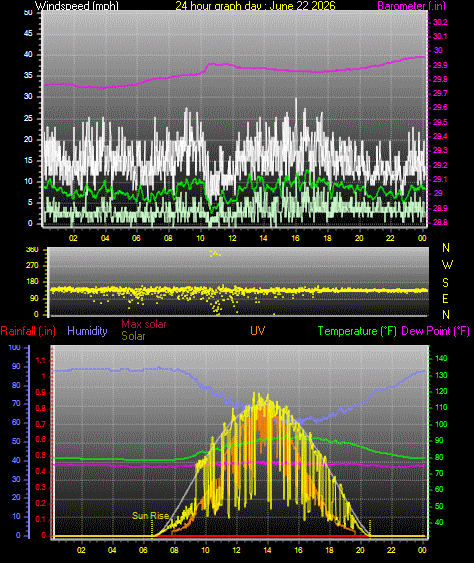Click 15 on the windspeed axis
This screenshot has height=563, width=474.
click(28, 160)
